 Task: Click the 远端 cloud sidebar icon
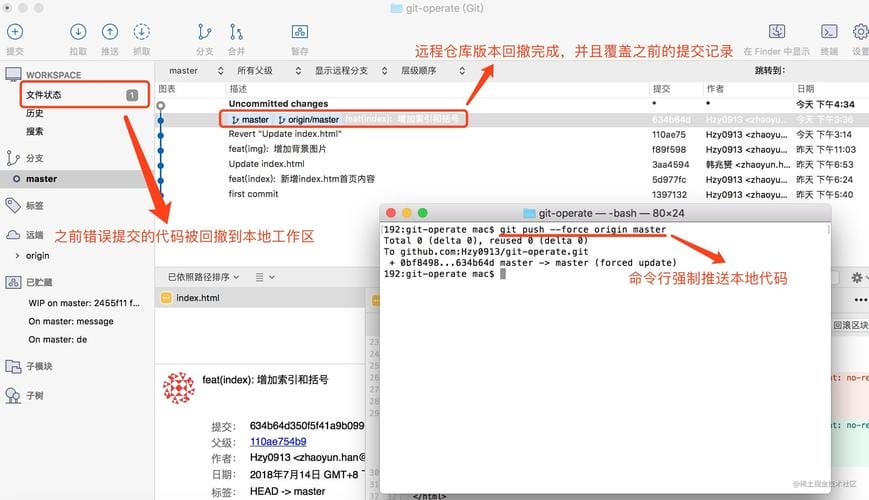pos(13,234)
